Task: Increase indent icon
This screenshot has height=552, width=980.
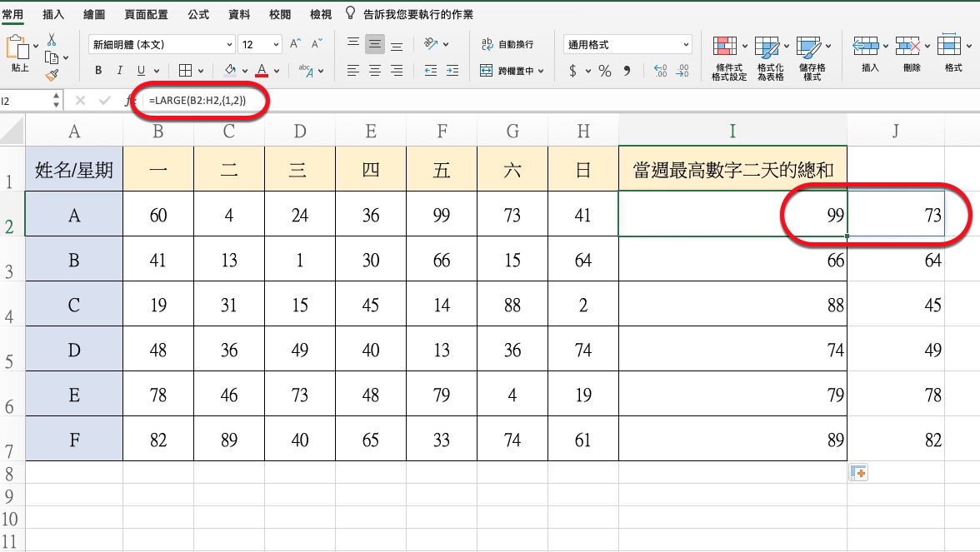Action: point(452,71)
